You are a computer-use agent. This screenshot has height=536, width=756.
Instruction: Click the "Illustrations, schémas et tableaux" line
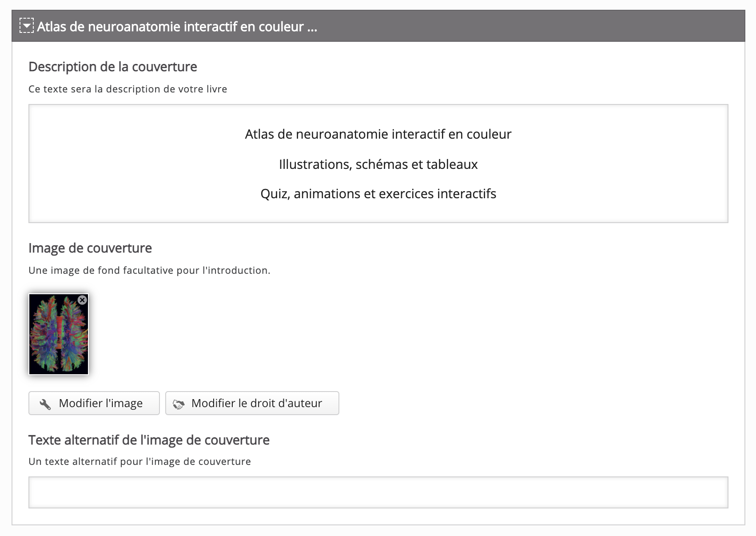(x=378, y=164)
